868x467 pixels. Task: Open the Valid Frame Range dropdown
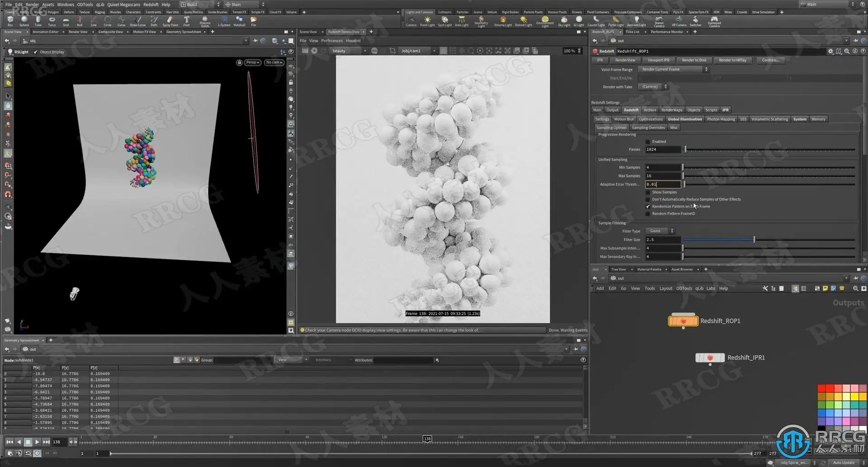(673, 69)
